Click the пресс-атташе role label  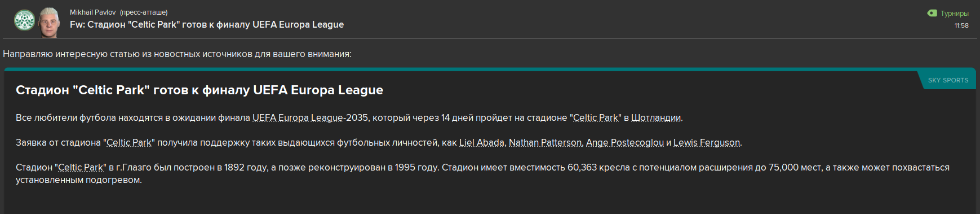tap(144, 12)
